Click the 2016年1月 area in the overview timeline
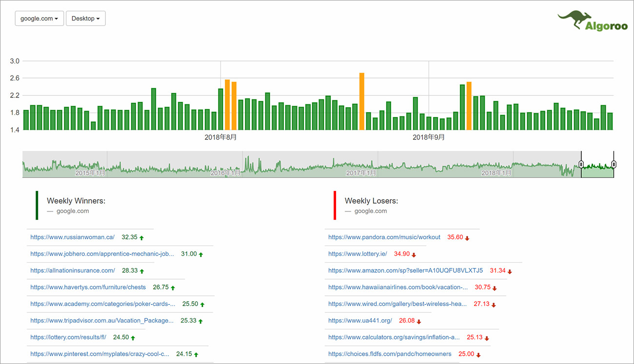Viewport: 634px width, 364px height. tap(225, 173)
